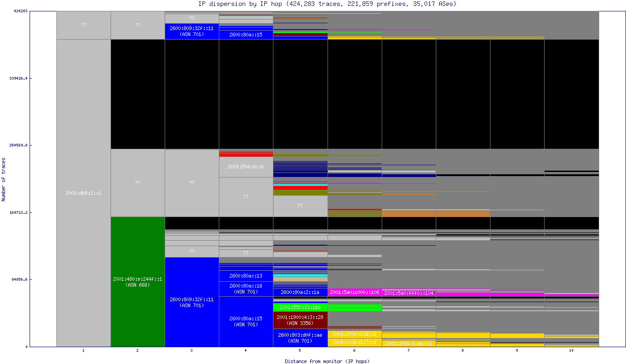Click the 'Number of traces' axis title
This screenshot has width=626, height=364.
click(4, 180)
